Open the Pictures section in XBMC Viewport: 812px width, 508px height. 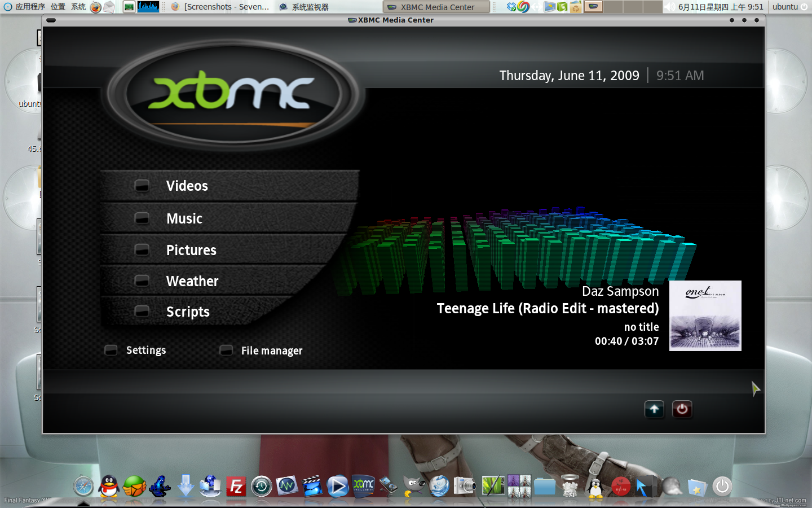(223, 250)
